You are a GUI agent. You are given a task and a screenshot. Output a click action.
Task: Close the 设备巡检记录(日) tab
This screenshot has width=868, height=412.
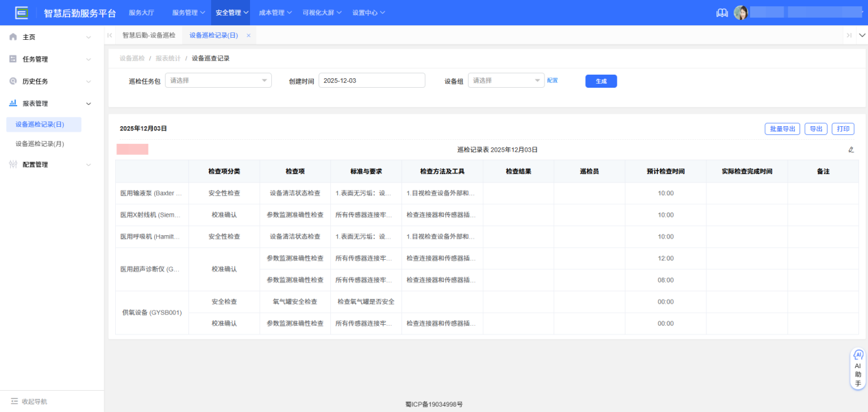(x=249, y=35)
